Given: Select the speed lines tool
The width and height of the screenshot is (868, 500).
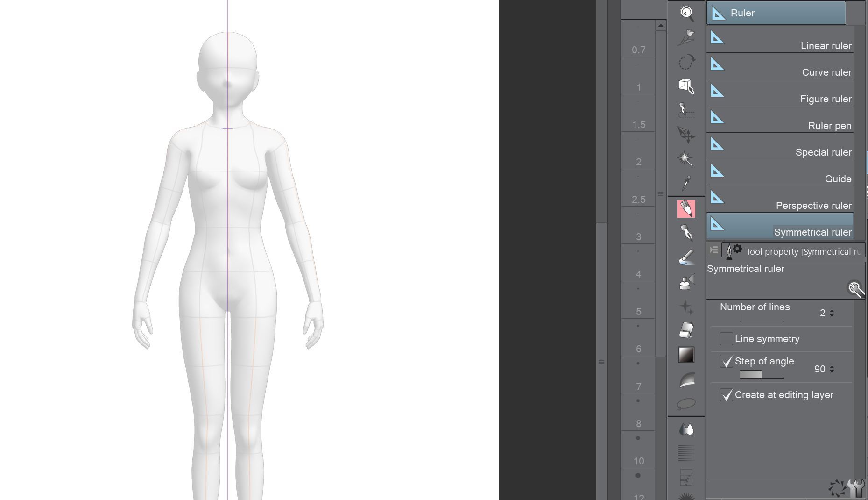Looking at the screenshot, I should pos(686,453).
